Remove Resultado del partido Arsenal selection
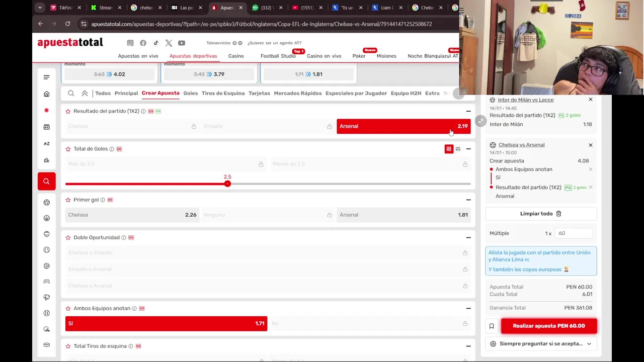This screenshot has width=644, height=362. click(x=591, y=187)
